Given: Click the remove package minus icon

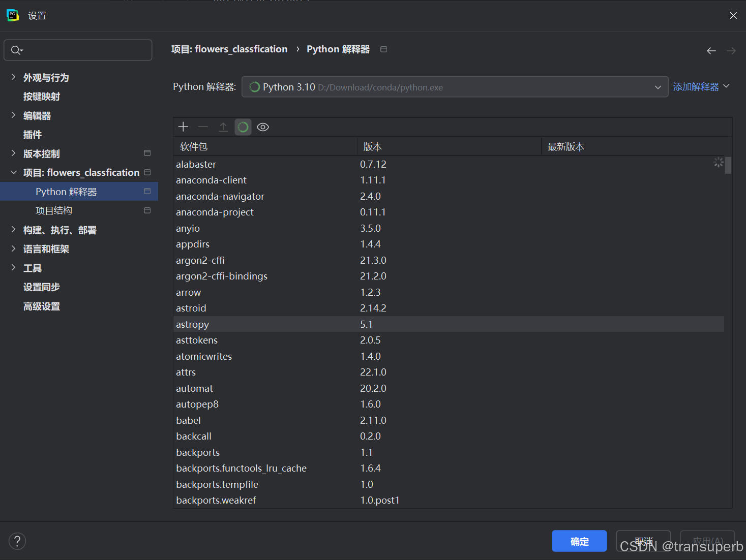Looking at the screenshot, I should tap(203, 127).
